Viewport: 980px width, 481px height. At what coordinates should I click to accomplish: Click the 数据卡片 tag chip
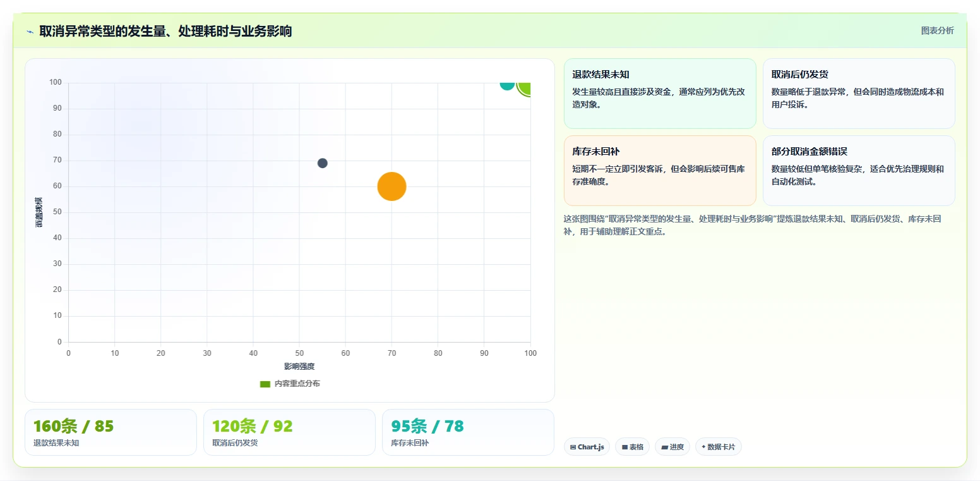(x=718, y=447)
